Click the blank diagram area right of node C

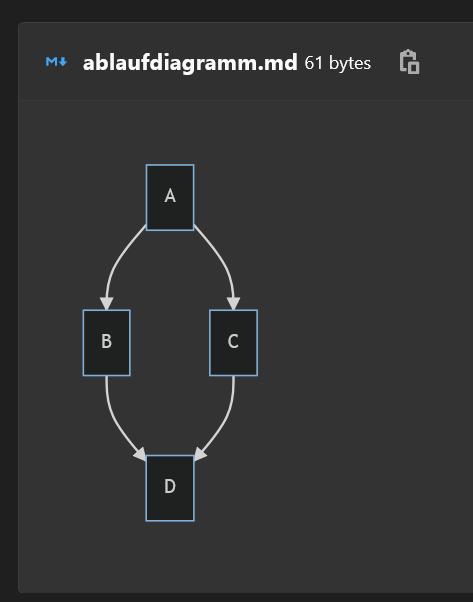point(361,342)
